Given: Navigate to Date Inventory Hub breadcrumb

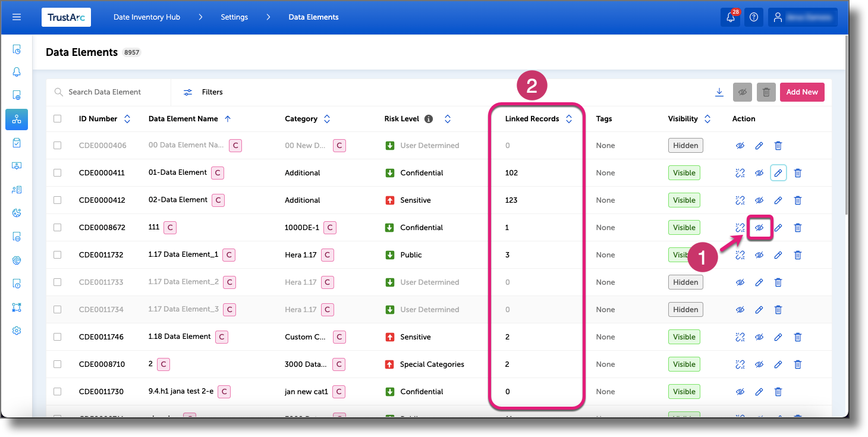Looking at the screenshot, I should click(x=146, y=17).
